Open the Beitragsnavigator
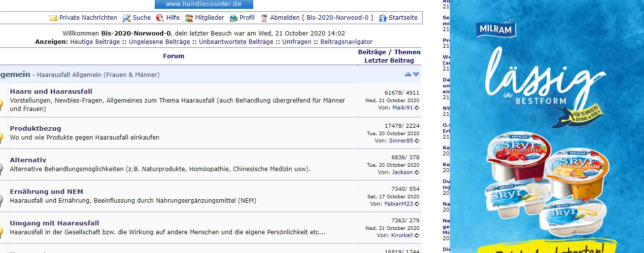This screenshot has width=644, height=253. (x=346, y=42)
